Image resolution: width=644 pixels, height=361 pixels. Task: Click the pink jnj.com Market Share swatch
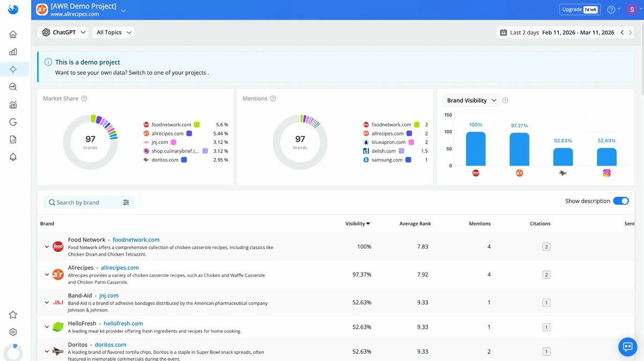pos(173,142)
